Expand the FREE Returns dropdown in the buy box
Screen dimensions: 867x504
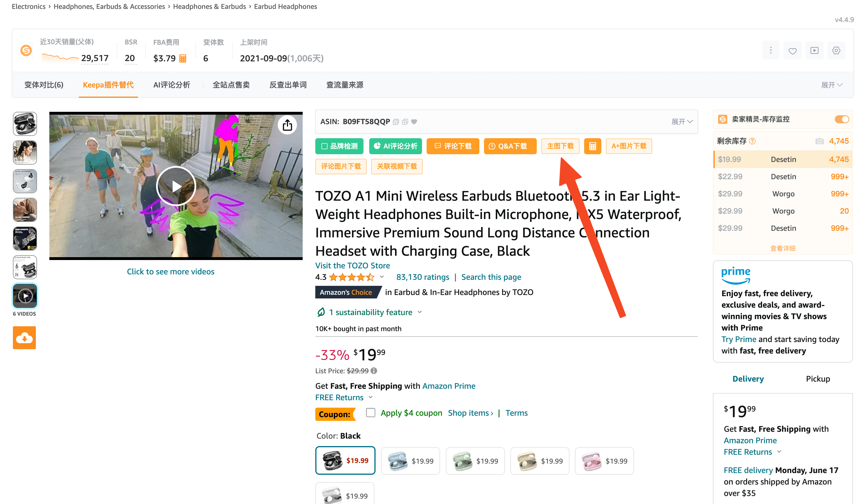pos(779,452)
